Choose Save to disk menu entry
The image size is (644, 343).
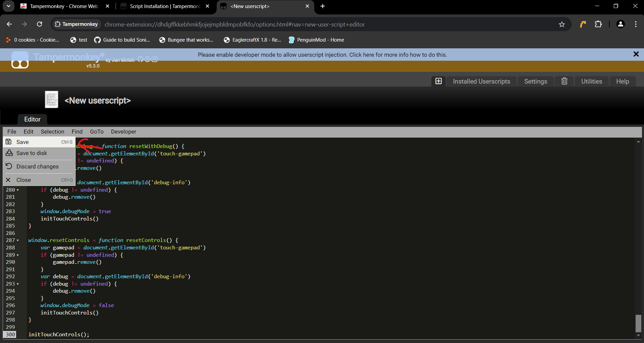(x=39, y=153)
